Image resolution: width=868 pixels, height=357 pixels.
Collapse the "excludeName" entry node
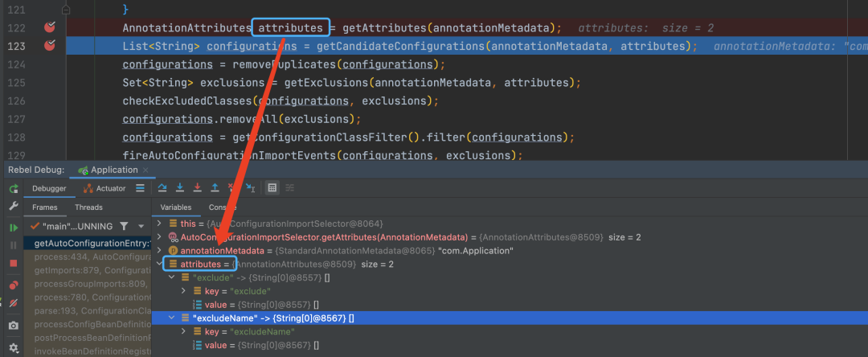[171, 318]
